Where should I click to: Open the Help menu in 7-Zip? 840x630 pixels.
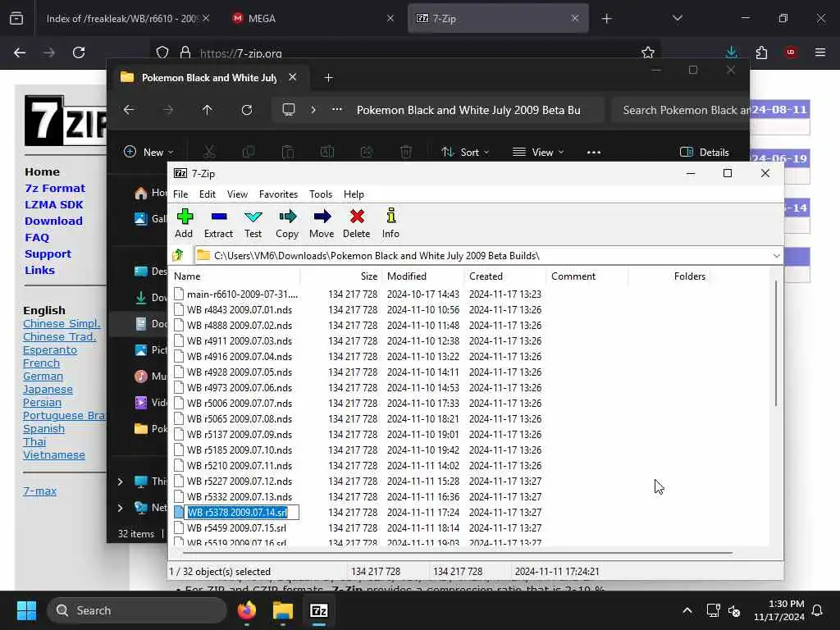[x=354, y=194]
